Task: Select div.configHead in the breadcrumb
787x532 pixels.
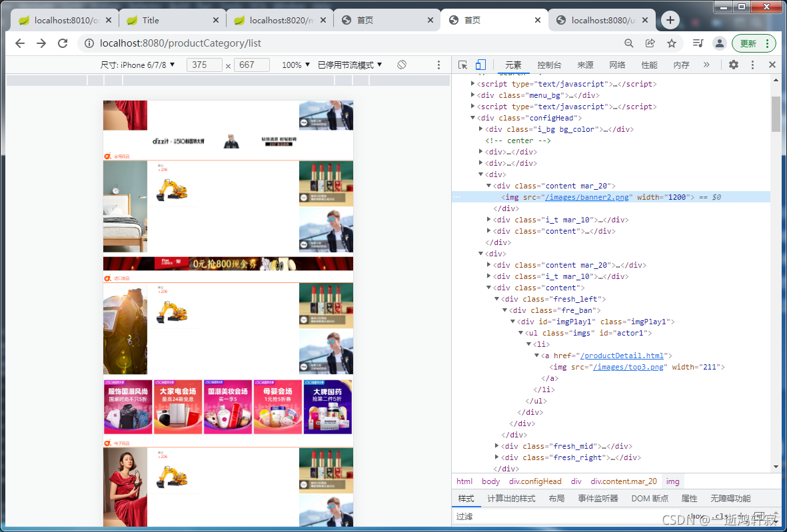Action: 535,481
